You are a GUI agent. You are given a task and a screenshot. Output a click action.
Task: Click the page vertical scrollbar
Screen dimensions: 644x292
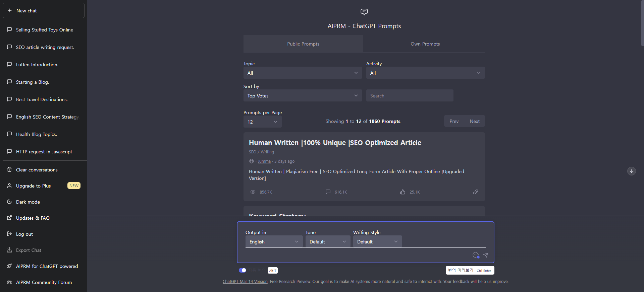click(x=642, y=23)
